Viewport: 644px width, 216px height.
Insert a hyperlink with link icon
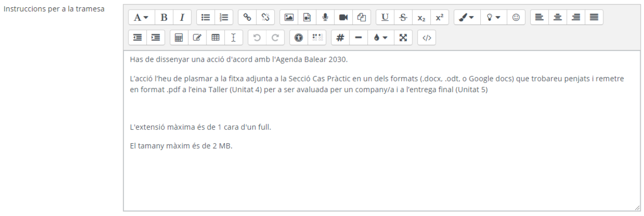click(x=248, y=17)
